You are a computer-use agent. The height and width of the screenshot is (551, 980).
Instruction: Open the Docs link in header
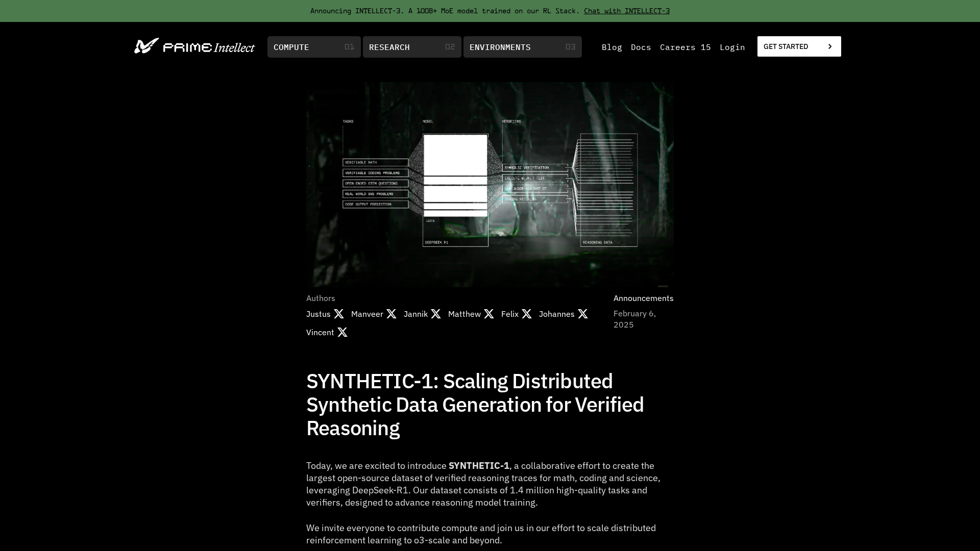tap(641, 47)
